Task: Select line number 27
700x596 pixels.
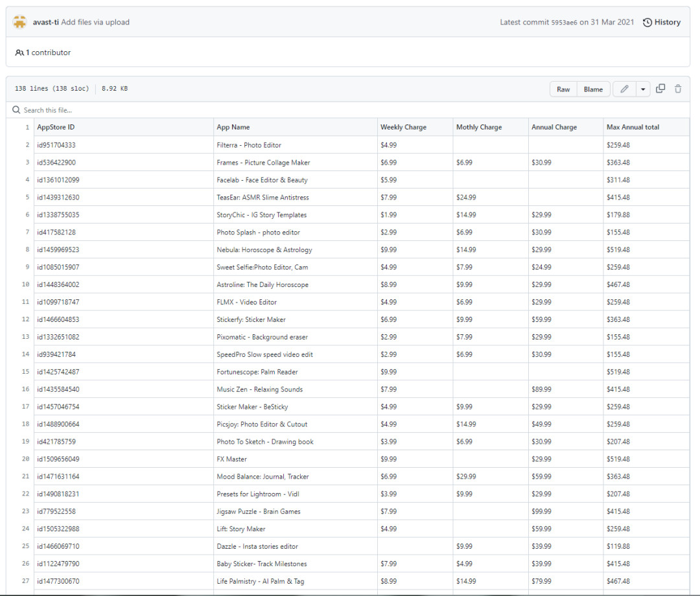Action: pos(25,581)
